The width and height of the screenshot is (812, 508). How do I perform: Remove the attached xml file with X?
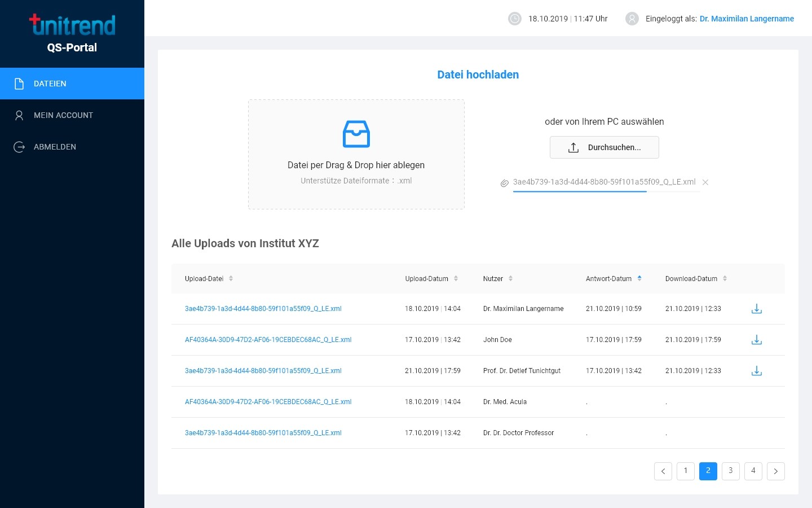[x=705, y=182]
